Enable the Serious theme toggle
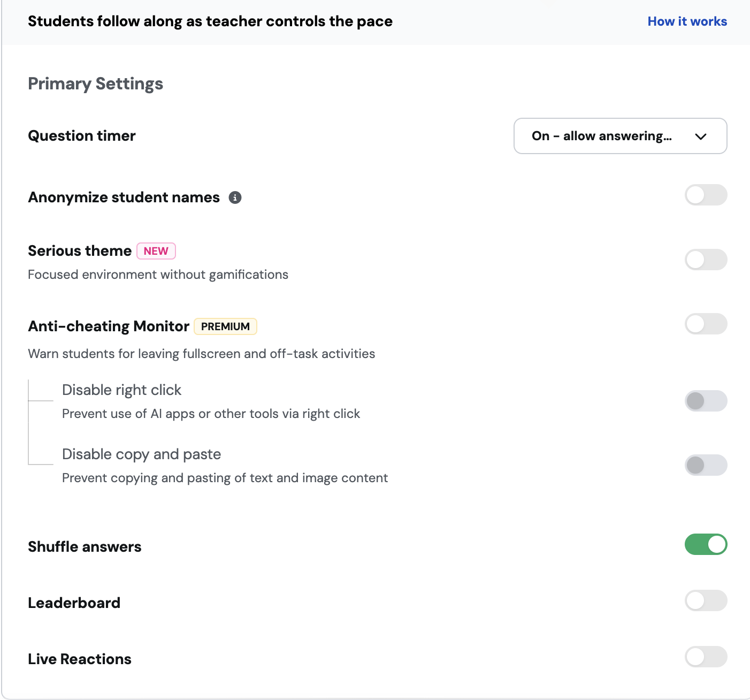 [x=706, y=260]
